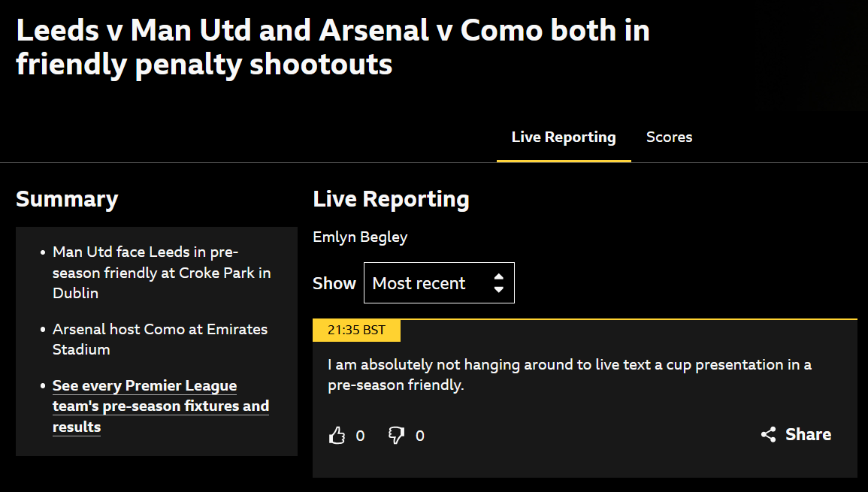Screen dimensions: 868x492
Task: Switch to the Scores tab
Action: pyautogui.click(x=670, y=137)
